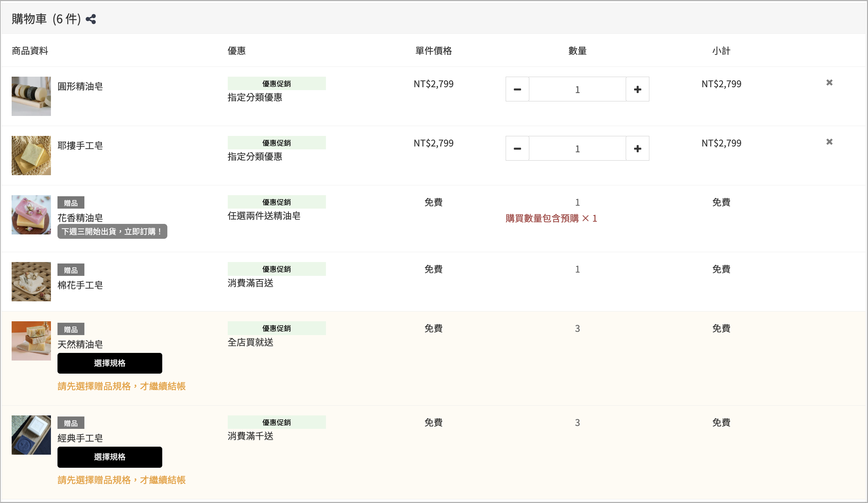Click 指定分類優惠 text on 耶摟手工皂 row

tap(255, 157)
